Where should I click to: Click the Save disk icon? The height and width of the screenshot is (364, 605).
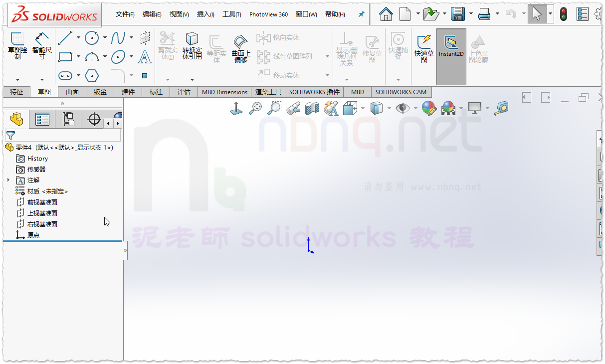[x=458, y=14]
